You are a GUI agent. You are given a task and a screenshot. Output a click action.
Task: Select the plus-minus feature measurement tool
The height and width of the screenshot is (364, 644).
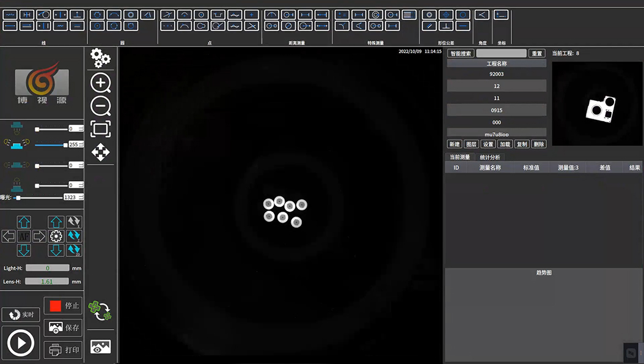[342, 15]
